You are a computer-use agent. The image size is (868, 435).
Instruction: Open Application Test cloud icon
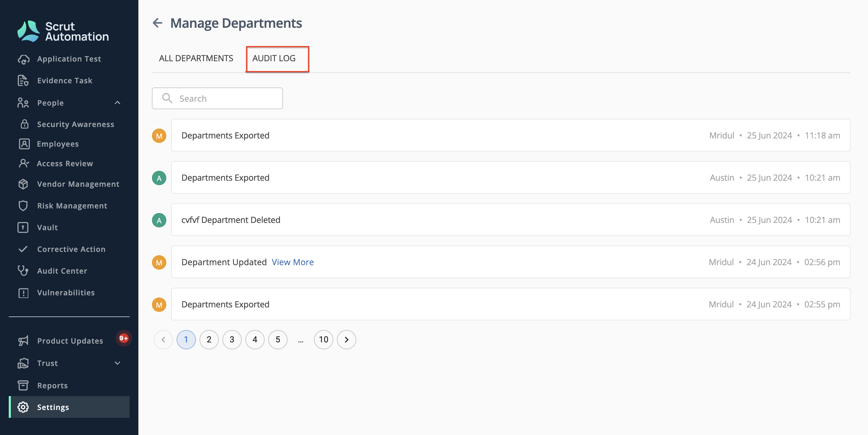(23, 59)
